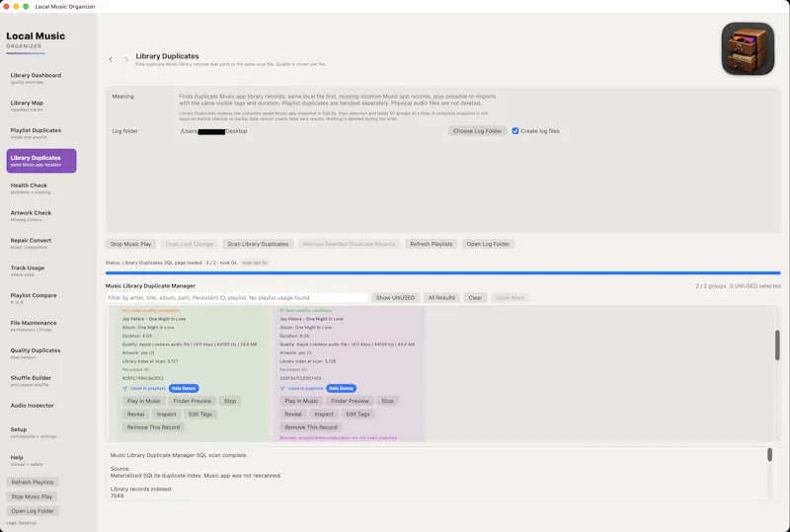Click Reveal on the lower-quality candidate card

[x=135, y=415]
